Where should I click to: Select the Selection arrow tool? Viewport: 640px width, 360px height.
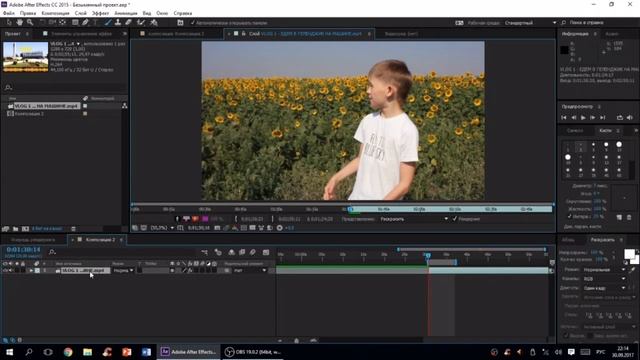point(9,22)
